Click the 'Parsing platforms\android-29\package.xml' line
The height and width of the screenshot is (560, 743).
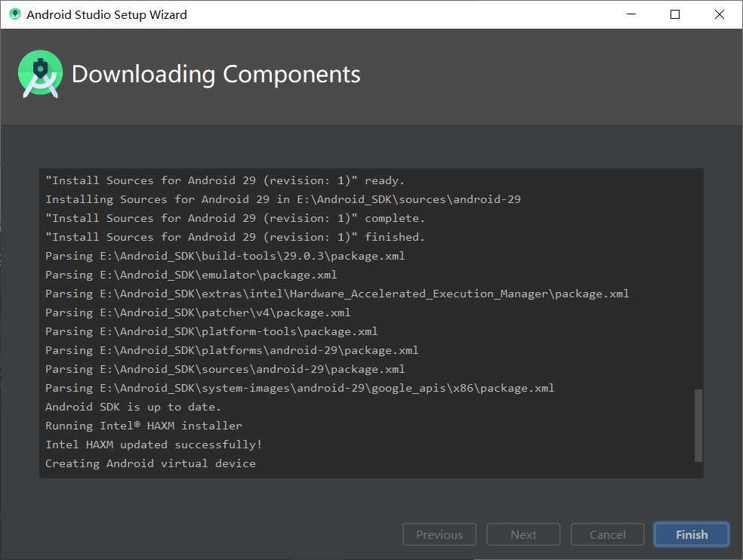click(x=232, y=350)
